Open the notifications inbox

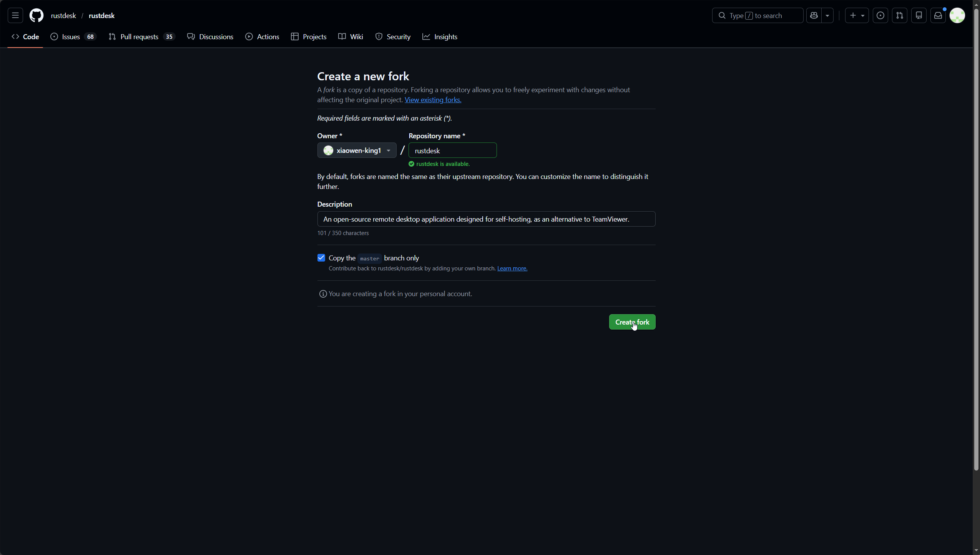[x=938, y=15]
